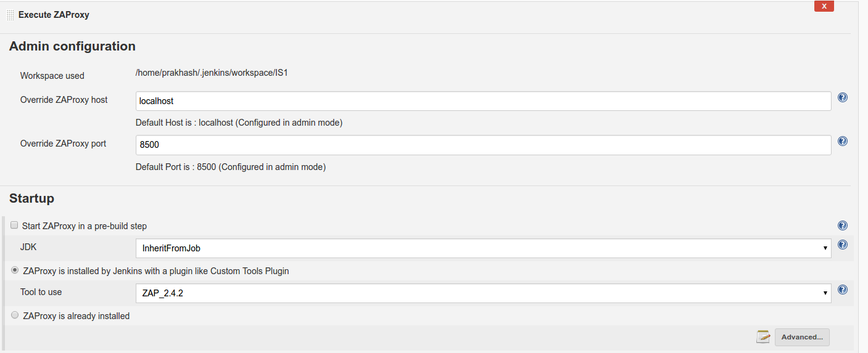The image size is (868, 353).
Task: Show help icon next to JDK
Action: tap(843, 245)
